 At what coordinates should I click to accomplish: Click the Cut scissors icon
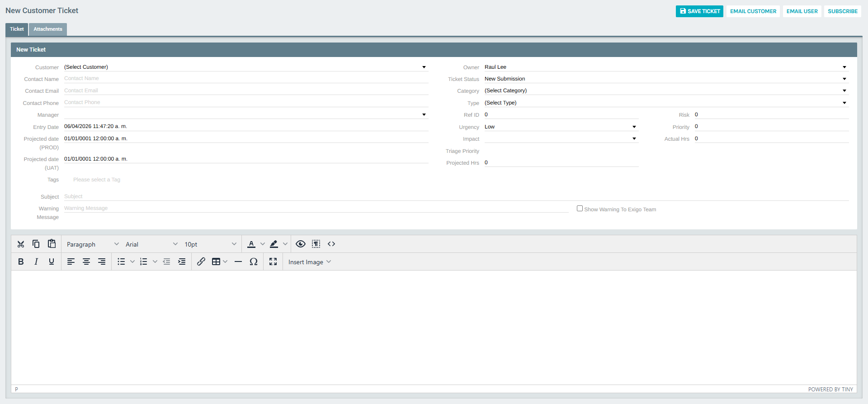pyautogui.click(x=21, y=244)
